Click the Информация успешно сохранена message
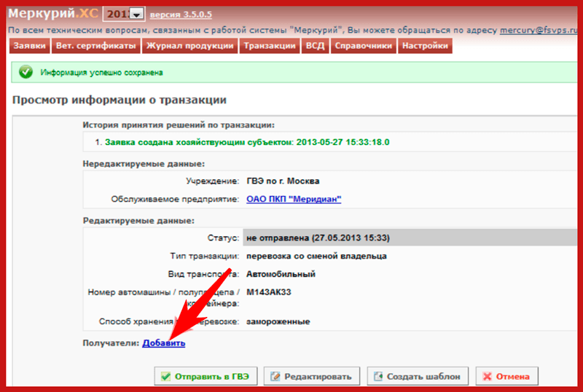This screenshot has height=392, width=583. coord(101,73)
